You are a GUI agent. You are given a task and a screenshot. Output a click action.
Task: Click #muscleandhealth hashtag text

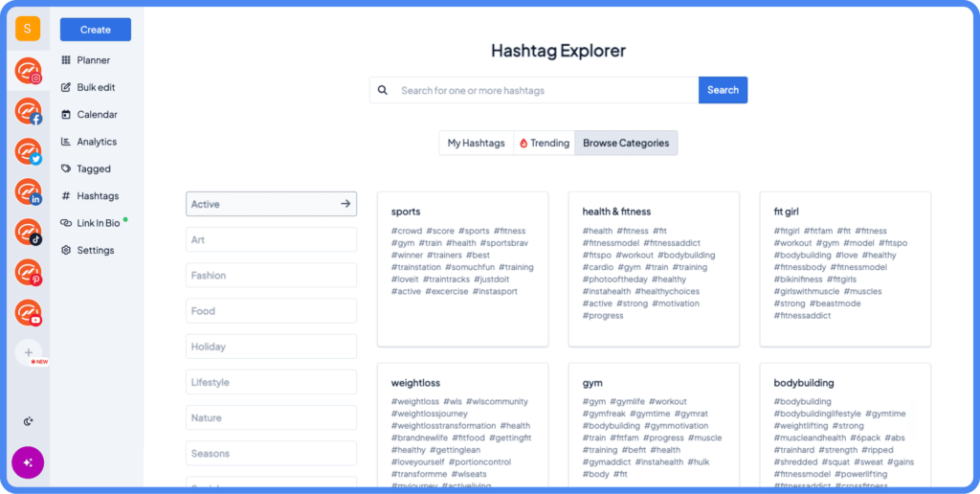tap(810, 438)
